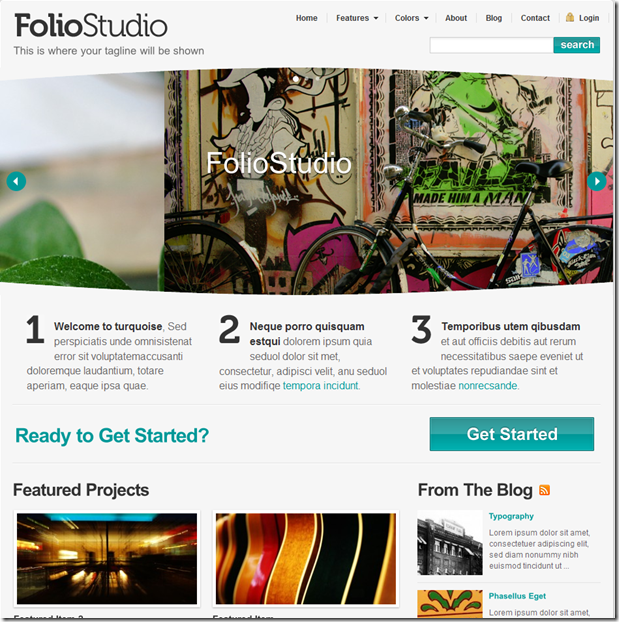Image resolution: width=619 pixels, height=622 pixels.
Task: Click the Login lock icon
Action: [570, 17]
